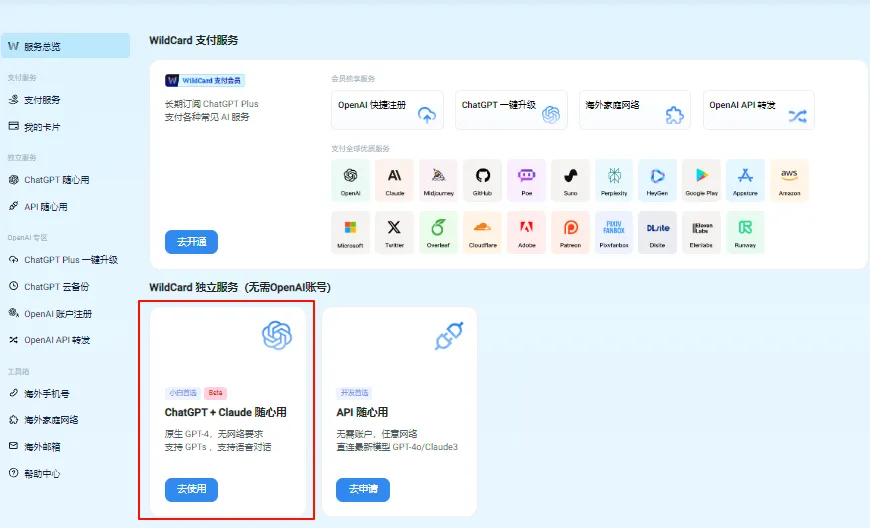Select the DLsite service icon

[x=657, y=232]
